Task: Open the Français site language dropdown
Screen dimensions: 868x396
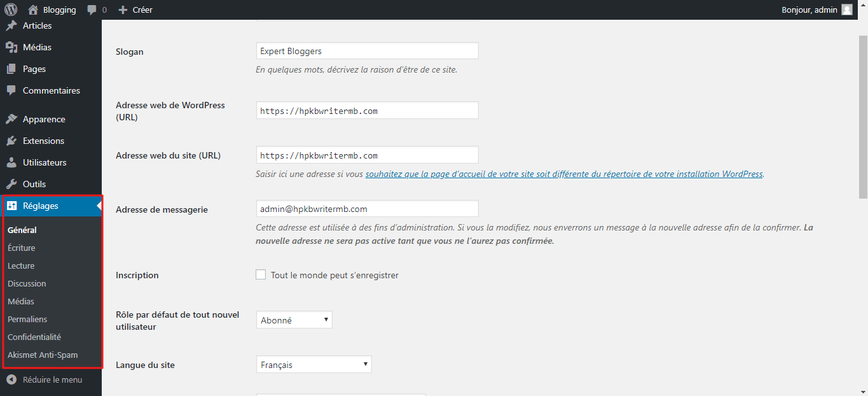Action: pyautogui.click(x=313, y=364)
